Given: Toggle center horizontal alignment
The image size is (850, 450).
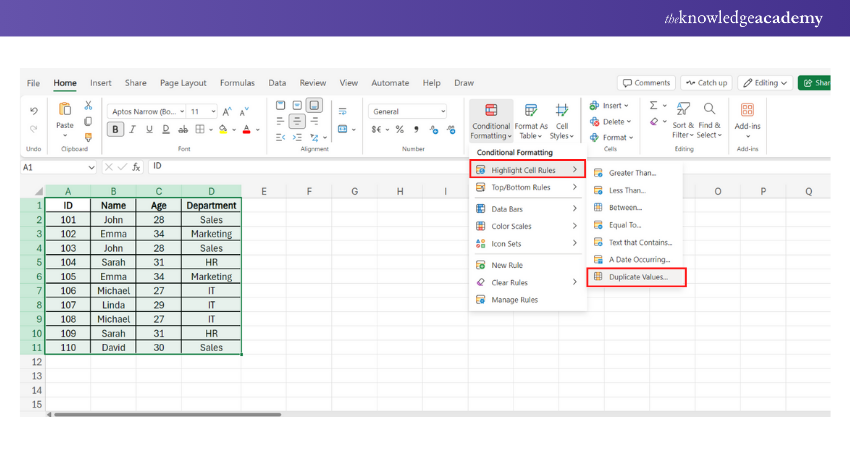Looking at the screenshot, I should (x=297, y=121).
